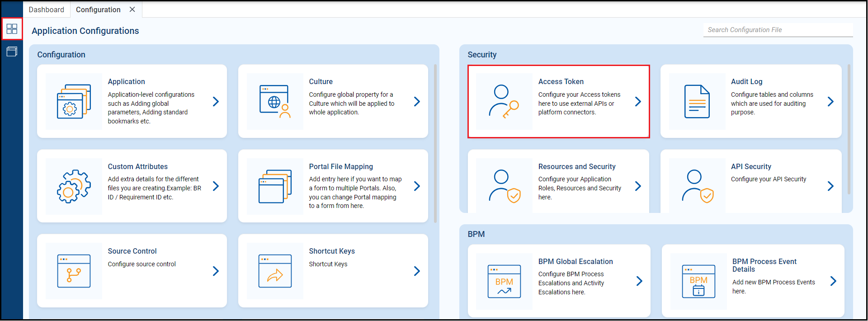Expand the Resources and Security chevron
Viewport: 868px width, 321px height.
point(638,186)
